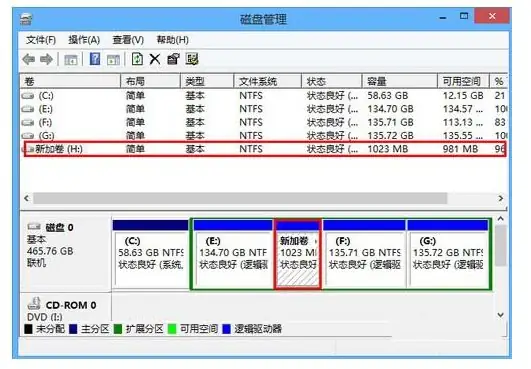Select the (G:) 135.72 GB partition block
The height and width of the screenshot is (369, 531).
(448, 254)
